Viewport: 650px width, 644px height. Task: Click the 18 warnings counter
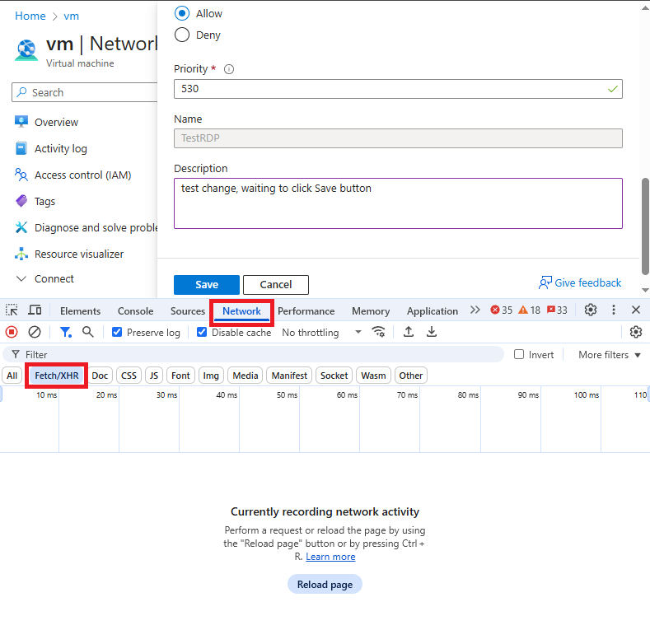coord(530,310)
